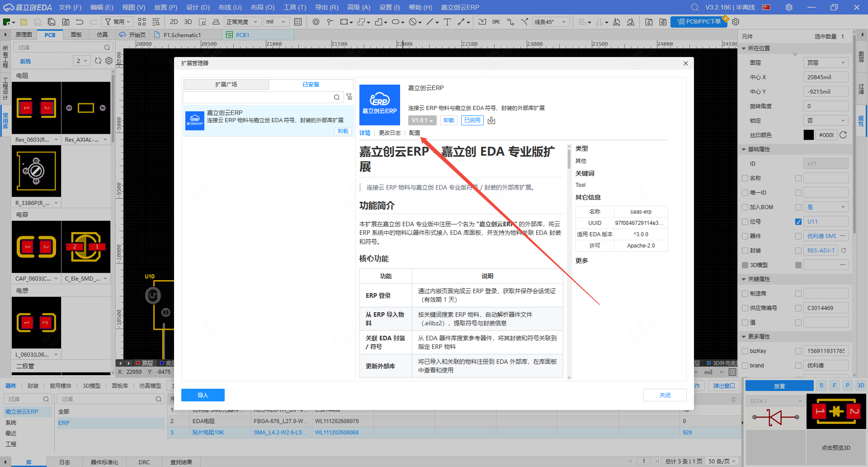868x467 pixels.
Task: Click the find similar objects icon
Action: point(156,22)
